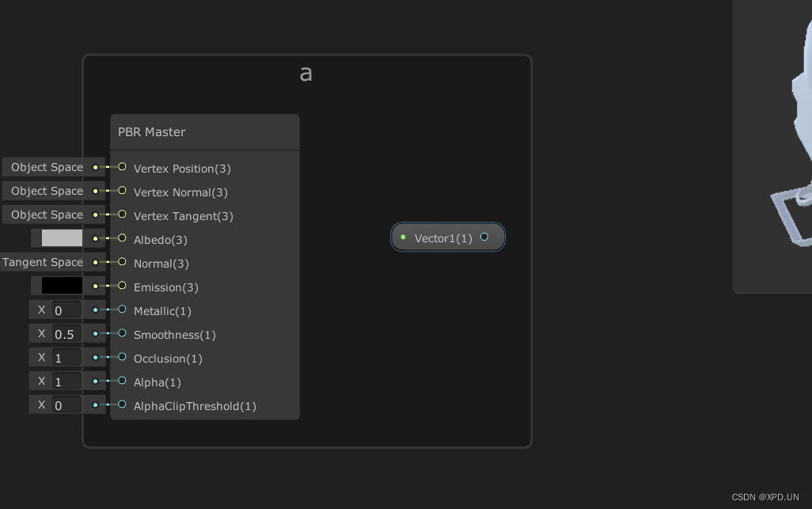Click the Albedo input port on PBR Master

[x=122, y=238]
